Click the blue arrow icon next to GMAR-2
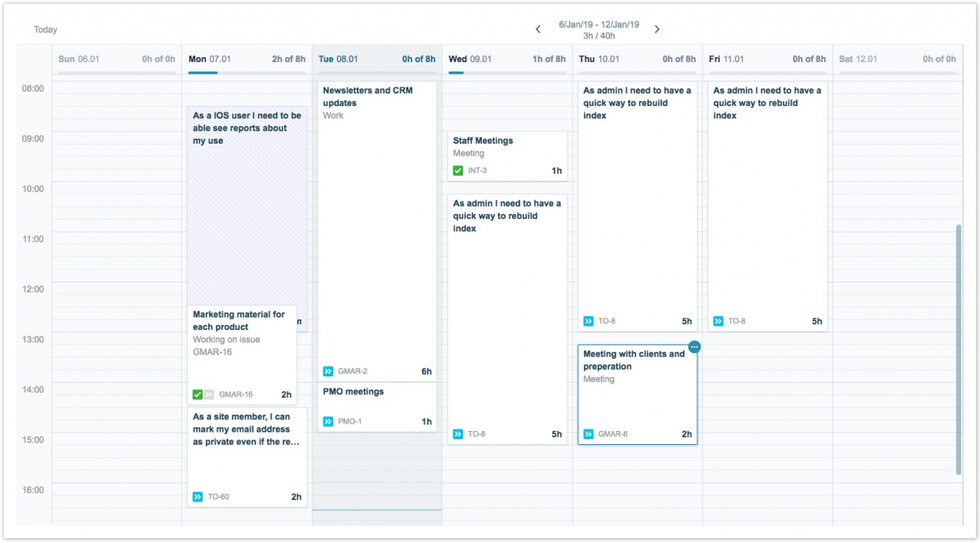Screen dimensions: 980x542 [x=328, y=371]
